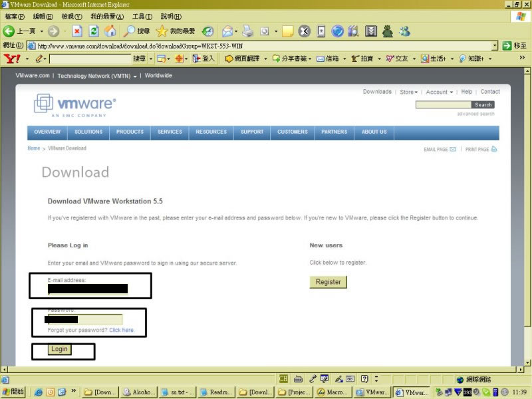532x399 pixels.
Task: Click the Downloads top link
Action: [377, 92]
